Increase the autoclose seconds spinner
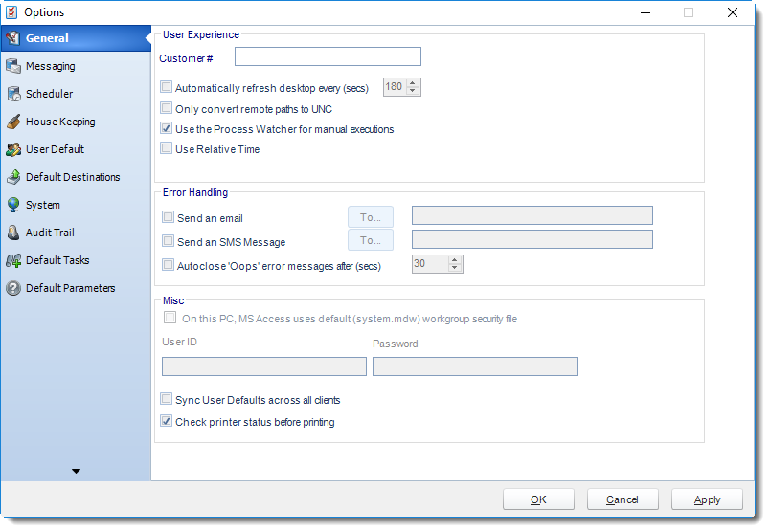This screenshot has width=770, height=532. (455, 259)
